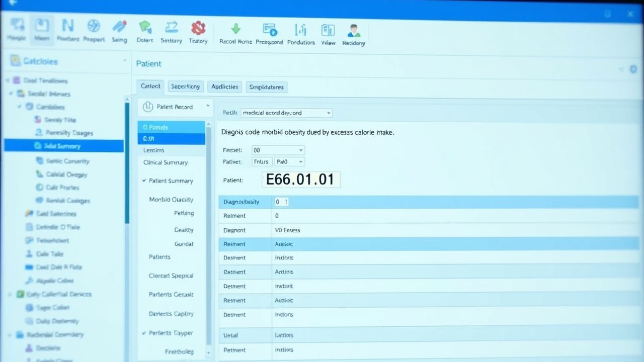644x362 pixels.
Task: Select the Audits tab
Action: 224,86
